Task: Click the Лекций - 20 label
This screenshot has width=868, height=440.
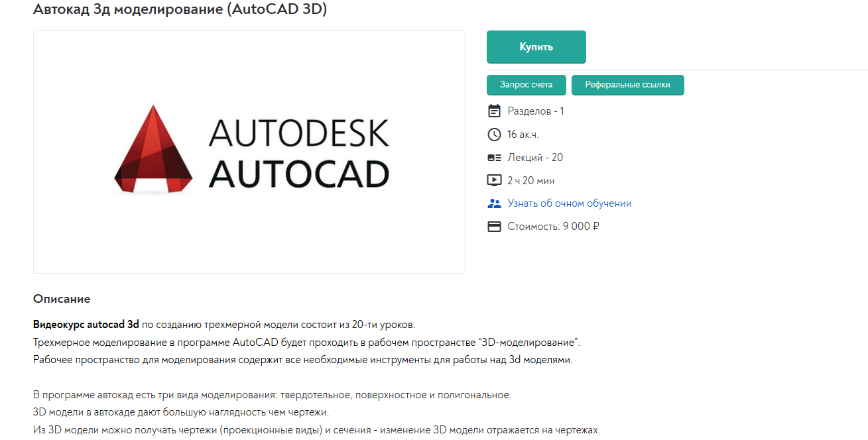Action: point(535,158)
